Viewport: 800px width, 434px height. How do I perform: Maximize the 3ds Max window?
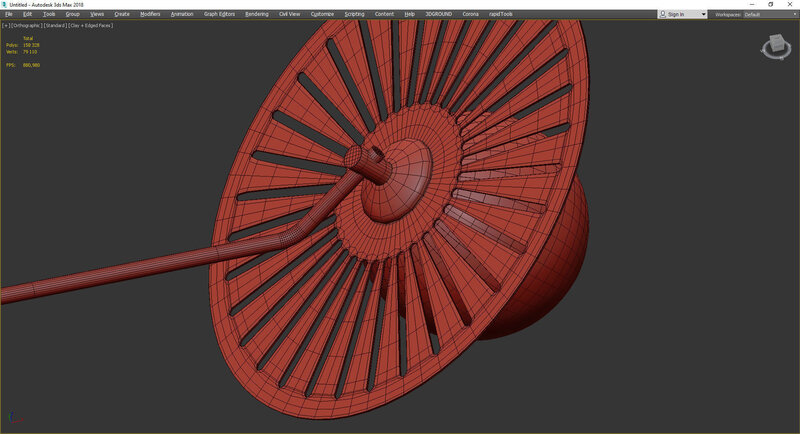(770, 4)
